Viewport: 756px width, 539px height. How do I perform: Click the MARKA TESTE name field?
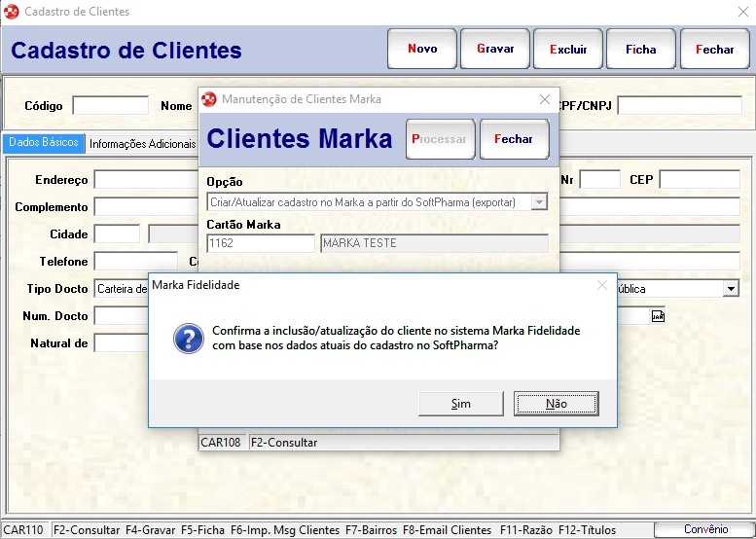tap(434, 243)
